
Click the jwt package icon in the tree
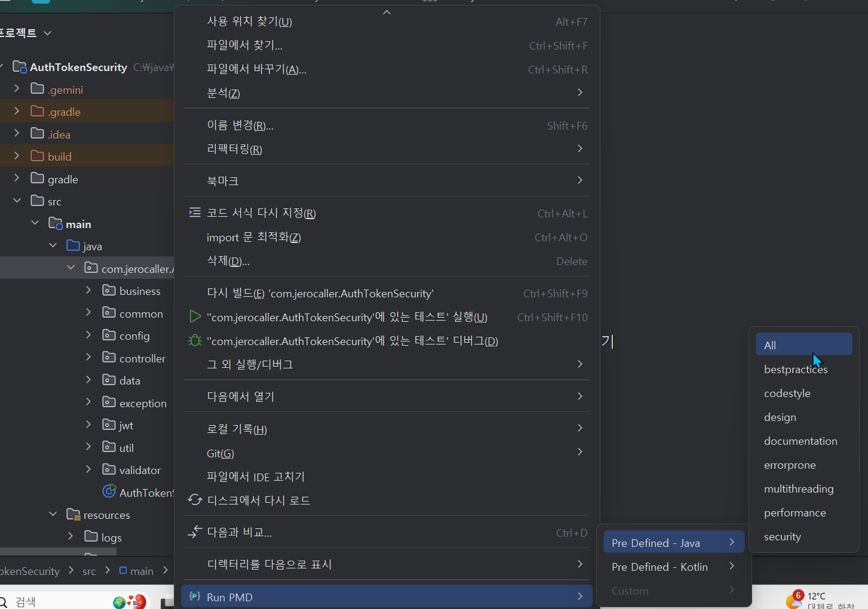point(108,425)
